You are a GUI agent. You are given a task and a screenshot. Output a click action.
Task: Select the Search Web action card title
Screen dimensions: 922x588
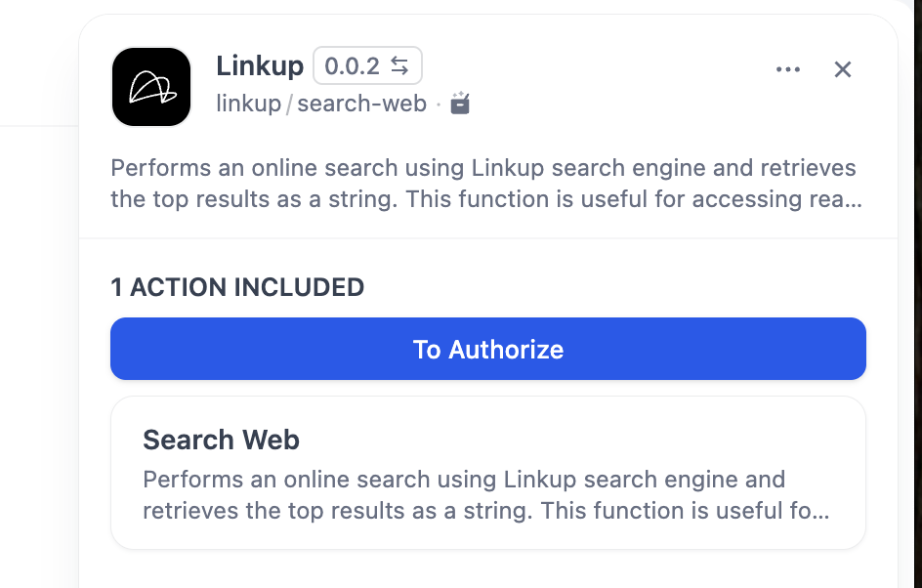221,440
